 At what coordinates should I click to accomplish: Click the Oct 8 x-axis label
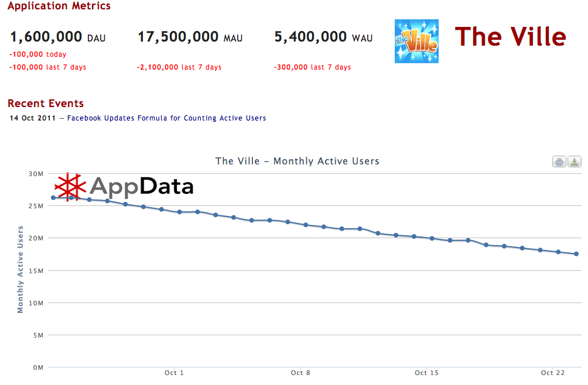tap(300, 373)
